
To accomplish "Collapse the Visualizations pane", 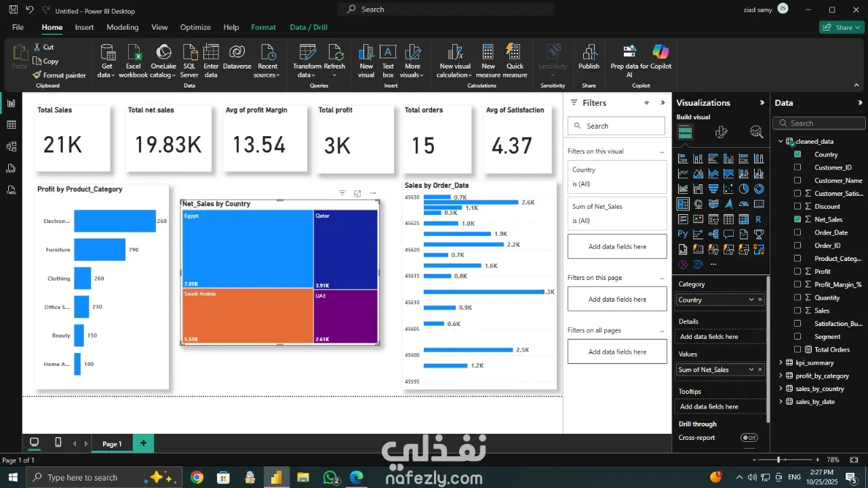I will [762, 103].
